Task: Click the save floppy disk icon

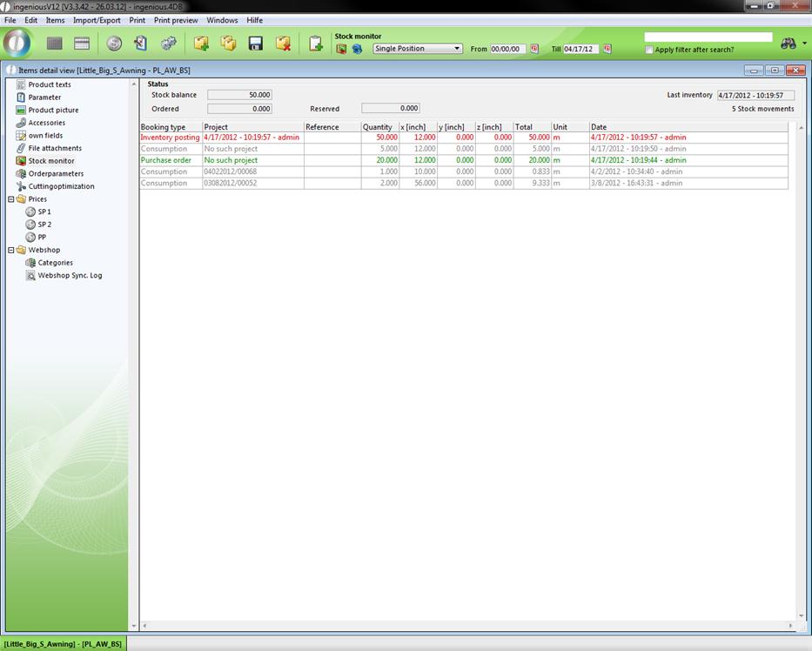Action: tap(256, 44)
